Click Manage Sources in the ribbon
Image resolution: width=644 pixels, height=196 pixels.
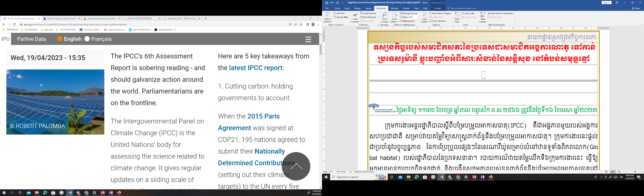coord(409,13)
